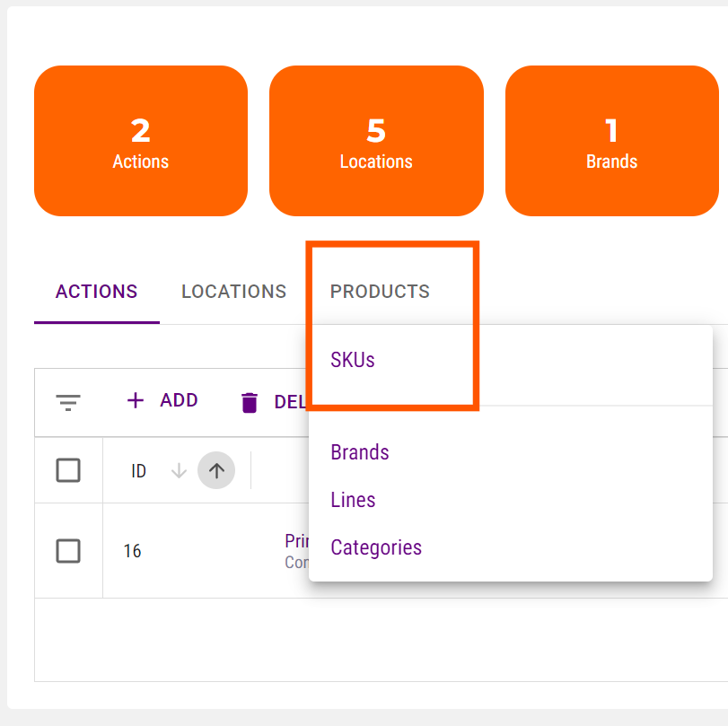This screenshot has height=726, width=728.
Task: Sort ID column descending with down arrow
Action: pos(179,470)
